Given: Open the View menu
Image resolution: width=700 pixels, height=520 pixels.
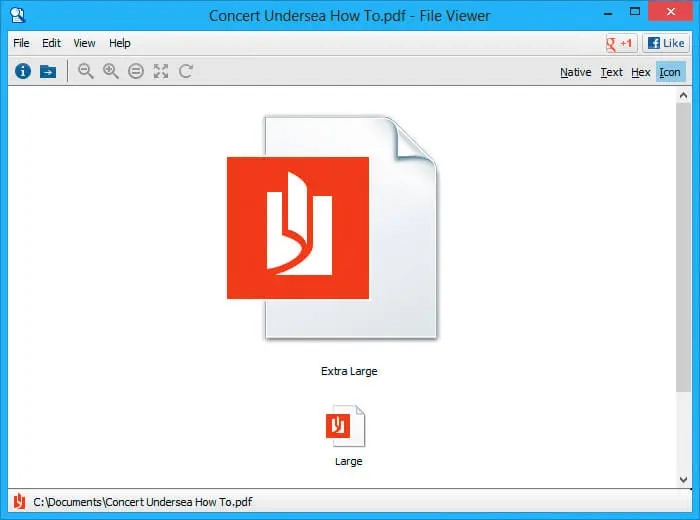Looking at the screenshot, I should [x=84, y=43].
